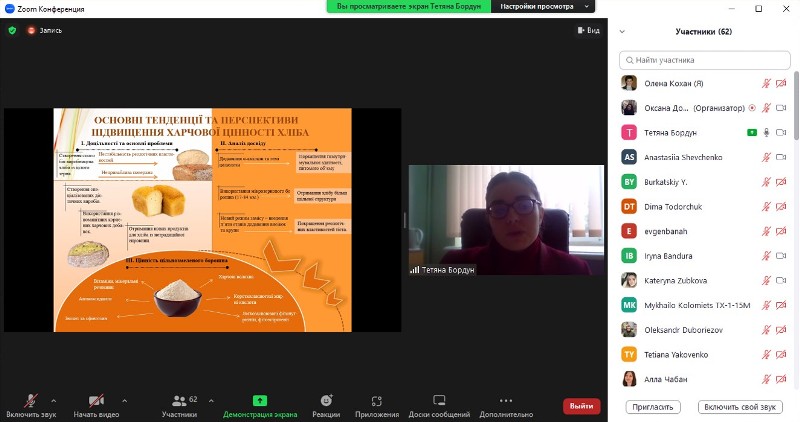This screenshot has height=422, width=800.
Task: Select participant Оксана До... (Организатор)
Action: click(x=705, y=108)
